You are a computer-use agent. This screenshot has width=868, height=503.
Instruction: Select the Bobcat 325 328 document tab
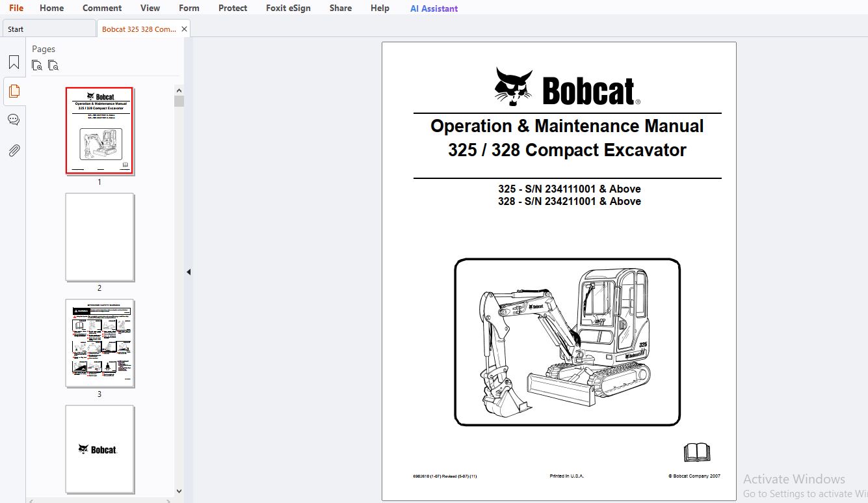[x=139, y=29]
